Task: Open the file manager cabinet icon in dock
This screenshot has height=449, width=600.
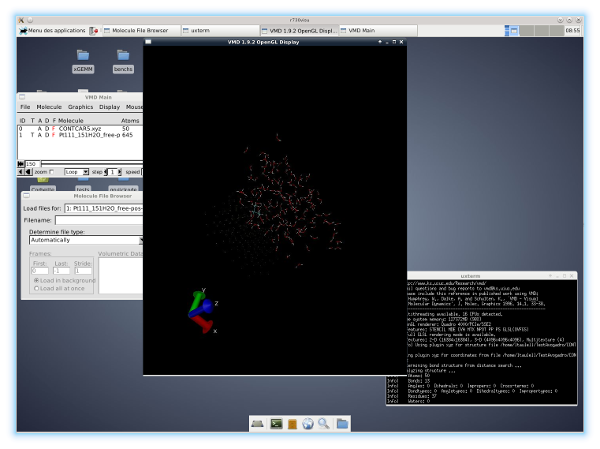Action: pos(292,424)
